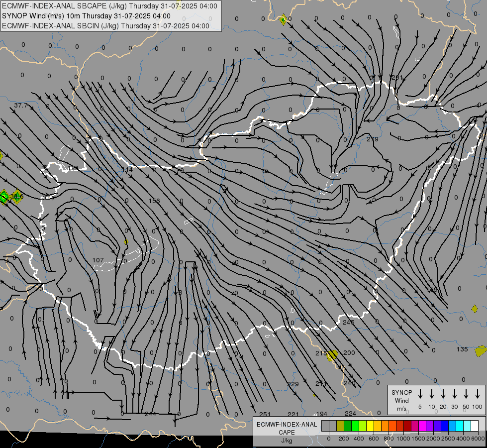Select the olive marker beside the 215 value
Viewport: 487px width, 448px height.
[332, 355]
